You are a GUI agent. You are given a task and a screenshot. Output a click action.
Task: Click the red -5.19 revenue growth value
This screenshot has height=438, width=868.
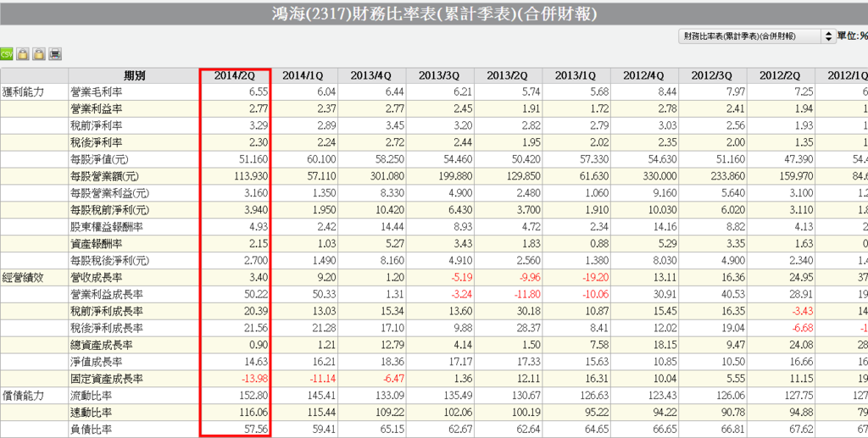(x=460, y=278)
